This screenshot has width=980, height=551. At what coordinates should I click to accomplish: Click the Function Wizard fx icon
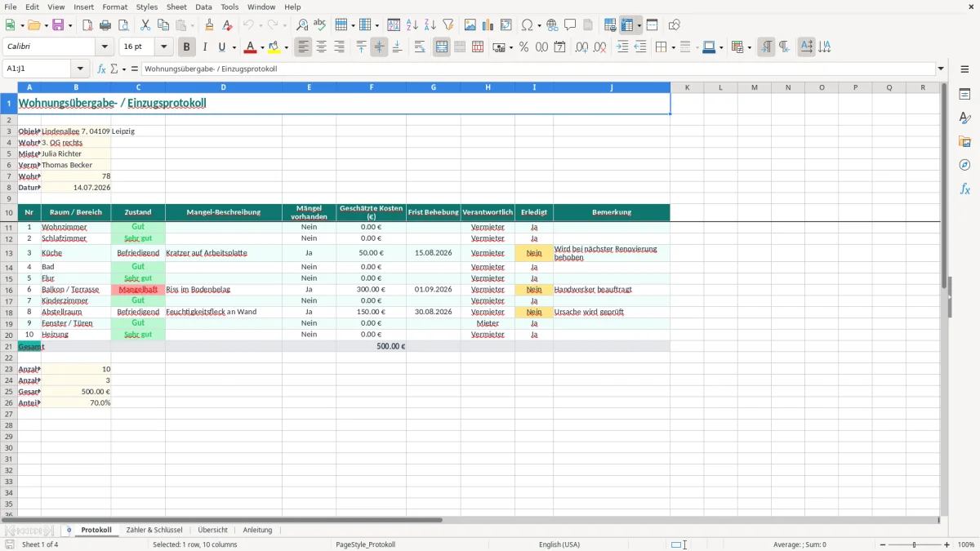pyautogui.click(x=101, y=69)
